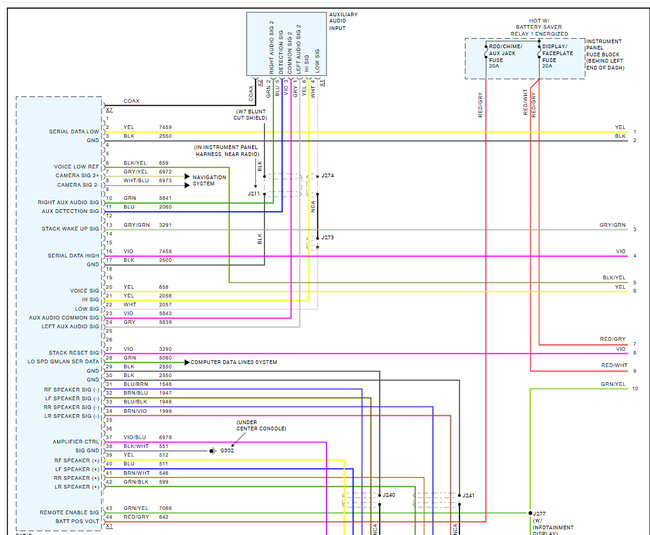Select the SERIAL DATA LOW pin label
The height and width of the screenshot is (535, 650).
74,131
